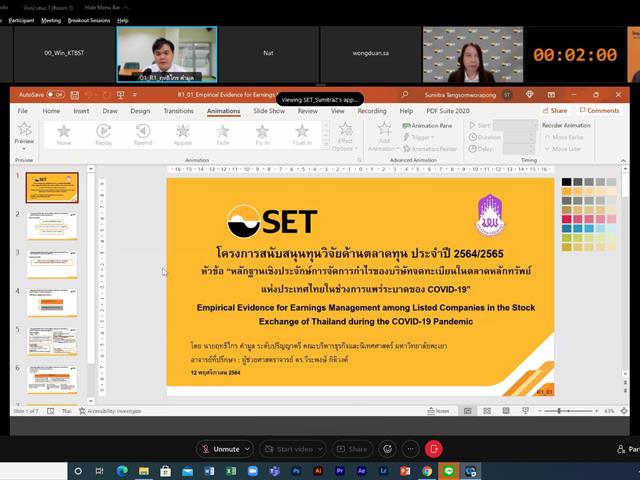Click Accessibility: Investigate in status bar
Screen dimensions: 640x480
pos(110,411)
